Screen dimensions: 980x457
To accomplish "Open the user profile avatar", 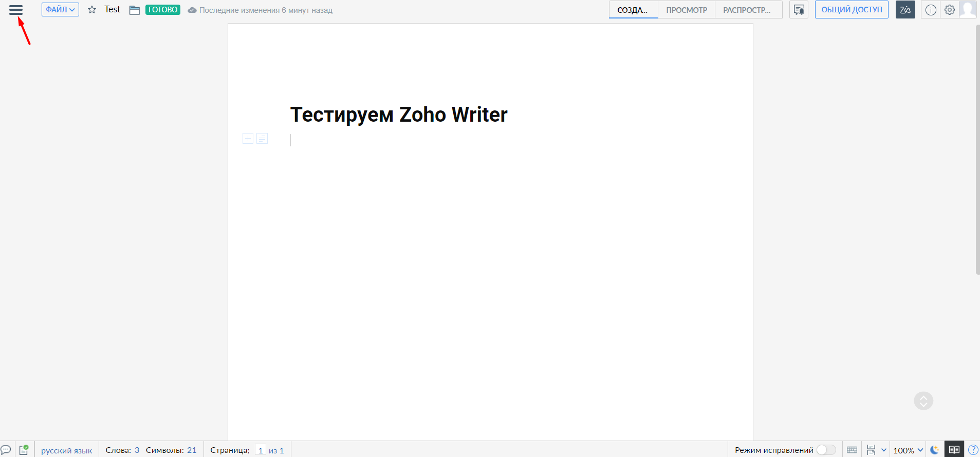I will coord(968,9).
